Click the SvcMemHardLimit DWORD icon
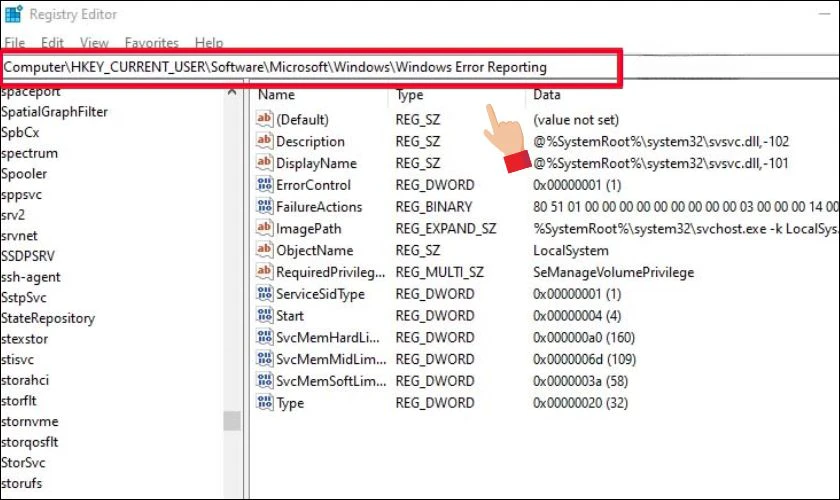This screenshot has height=500, width=840. tap(265, 337)
